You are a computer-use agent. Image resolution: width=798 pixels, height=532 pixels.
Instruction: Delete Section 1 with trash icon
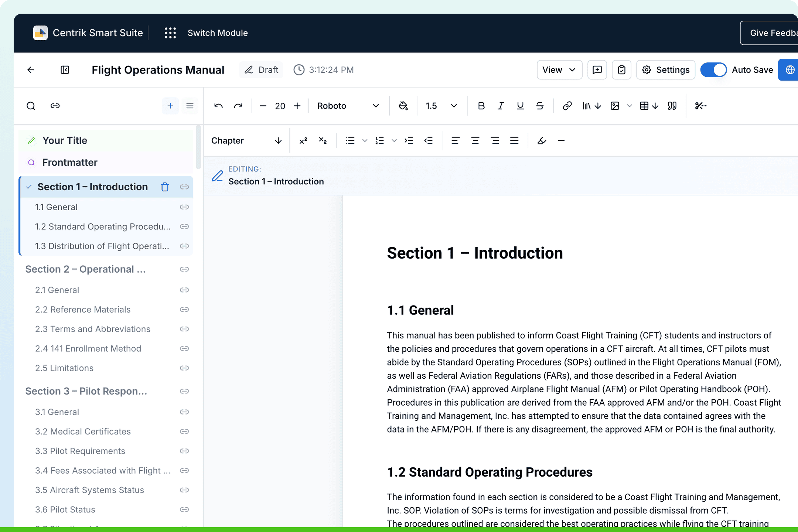165,187
